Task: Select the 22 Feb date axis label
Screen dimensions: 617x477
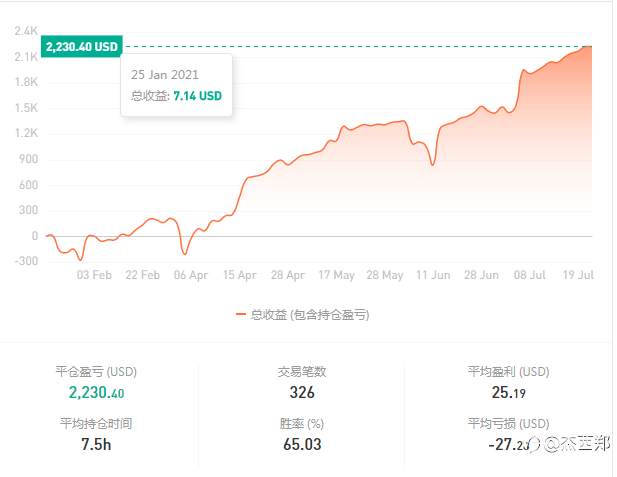Action: click(x=143, y=275)
